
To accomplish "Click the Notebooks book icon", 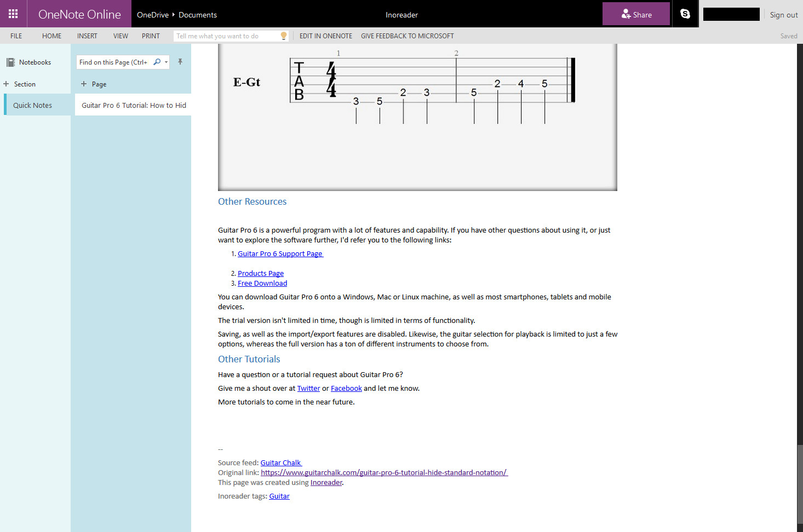I will point(10,62).
